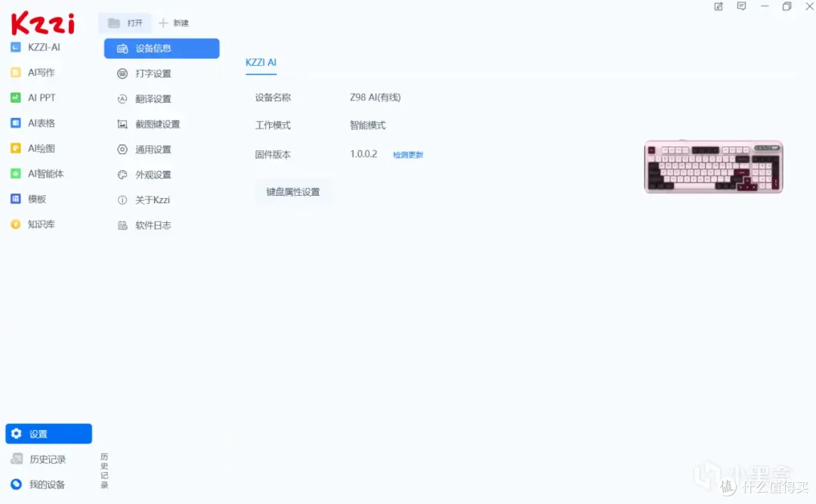Image resolution: width=816 pixels, height=504 pixels.
Task: Open the AI表格 spreadsheet tool
Action: click(36, 122)
